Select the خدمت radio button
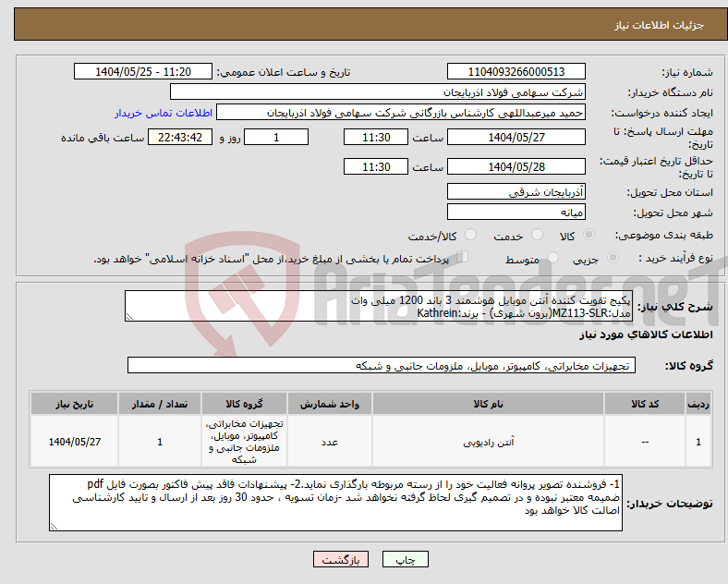The width and height of the screenshot is (728, 584). [x=537, y=235]
